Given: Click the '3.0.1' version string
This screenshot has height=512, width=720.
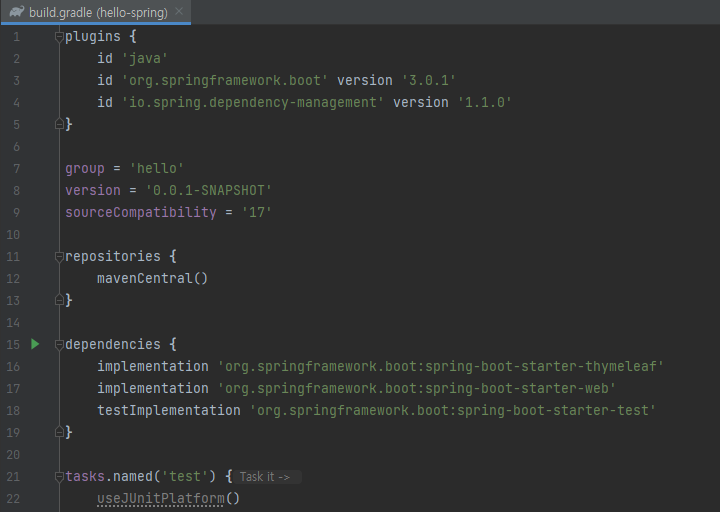Looking at the screenshot, I should pyautogui.click(x=428, y=80).
